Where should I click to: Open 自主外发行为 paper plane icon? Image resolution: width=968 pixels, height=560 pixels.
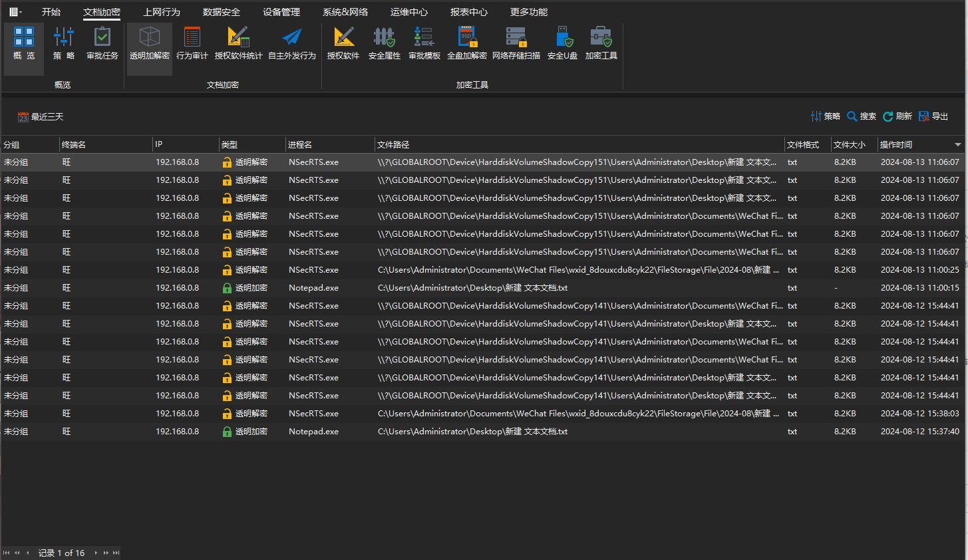tap(292, 44)
